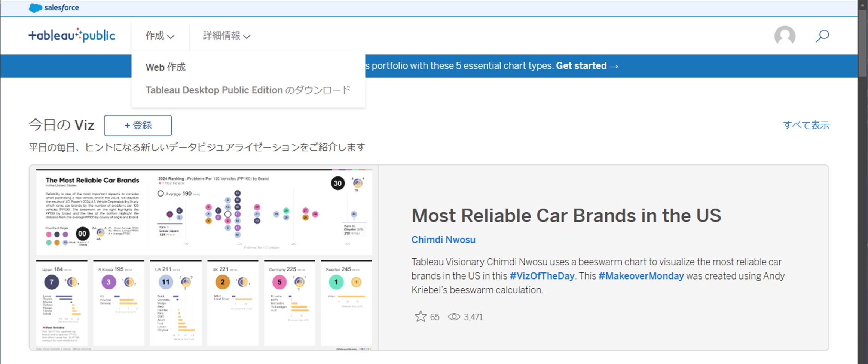Click the search magnifier icon
This screenshot has height=364, width=868.
click(x=822, y=36)
